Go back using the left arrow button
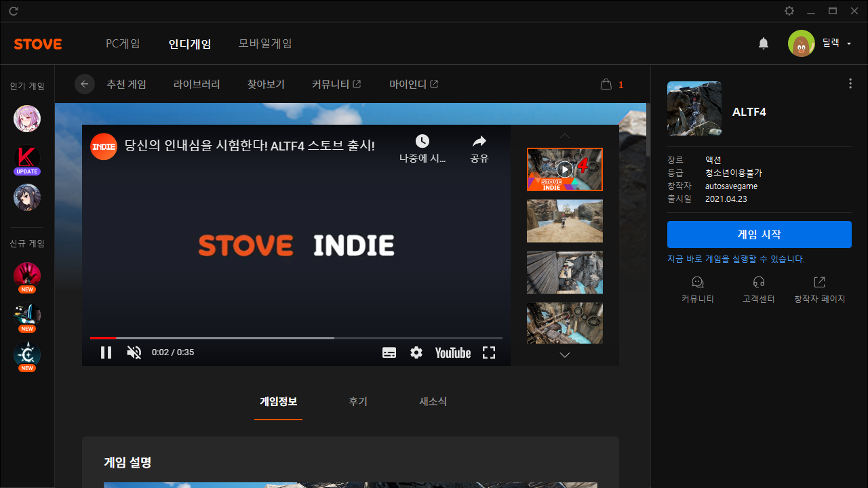Viewport: 868px width, 488px height. [x=85, y=84]
